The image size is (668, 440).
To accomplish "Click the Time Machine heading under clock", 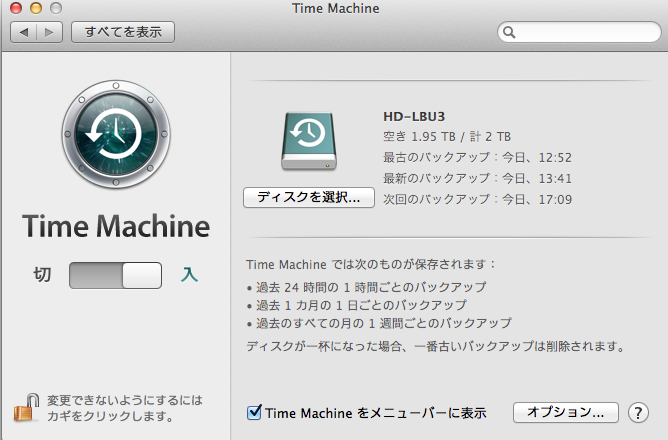I will [x=116, y=226].
